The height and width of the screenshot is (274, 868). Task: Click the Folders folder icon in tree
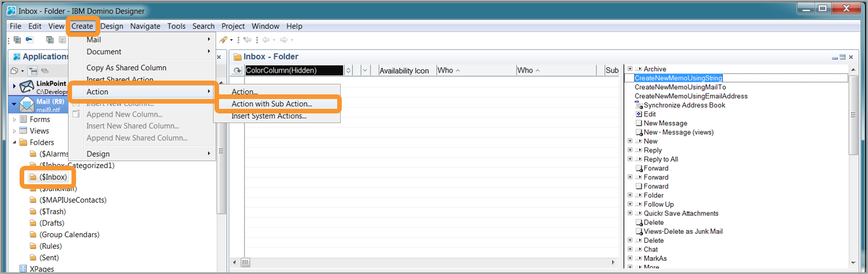(x=24, y=142)
